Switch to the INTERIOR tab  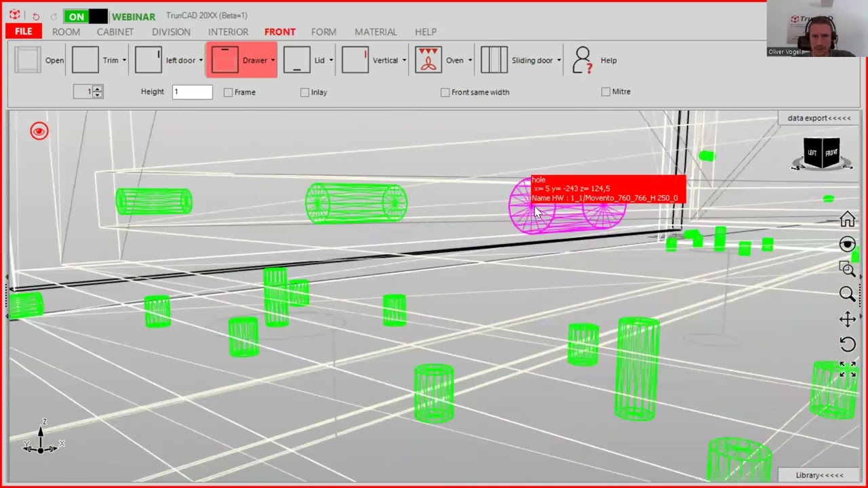click(x=228, y=32)
